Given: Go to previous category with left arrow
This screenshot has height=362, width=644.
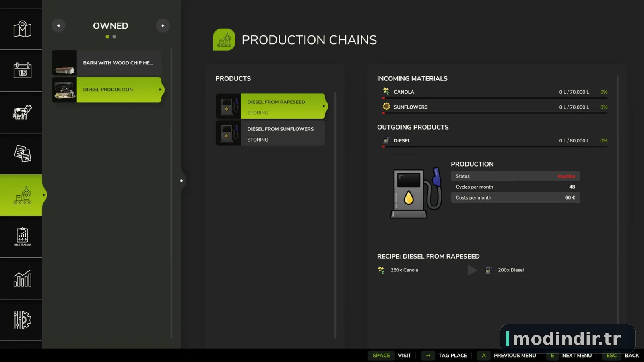Looking at the screenshot, I should 58,25.
